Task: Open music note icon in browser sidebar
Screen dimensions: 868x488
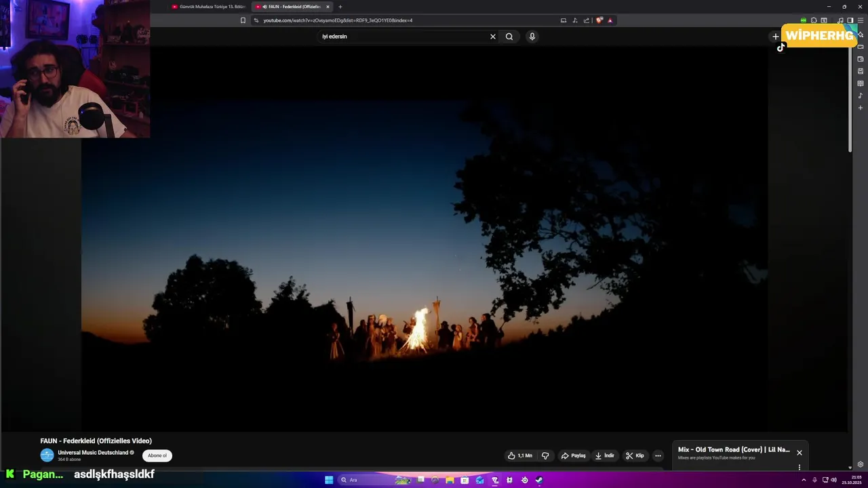Action: [861, 96]
